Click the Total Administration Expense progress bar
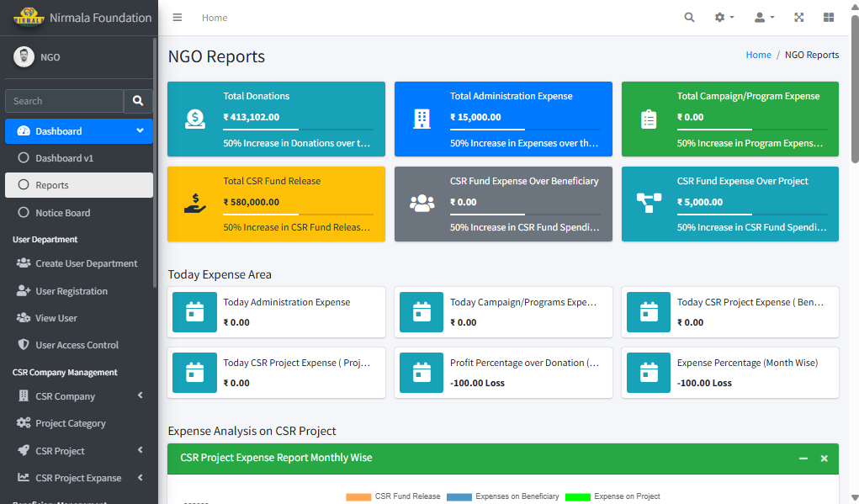Viewport: 859px width, 504px height. point(525,130)
